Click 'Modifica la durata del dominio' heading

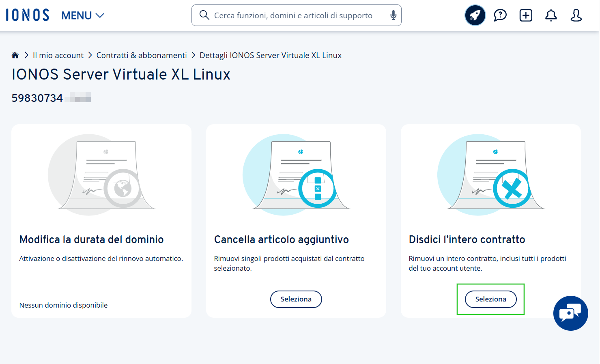[x=92, y=239]
